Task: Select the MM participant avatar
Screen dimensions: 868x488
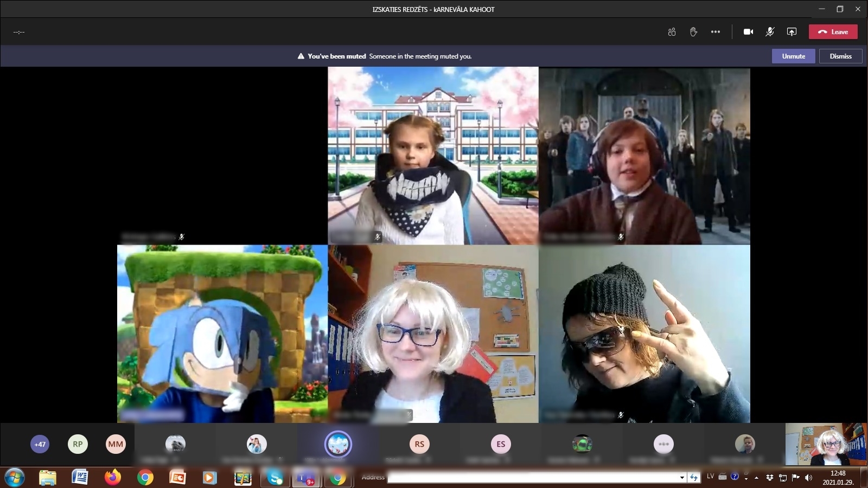Action: [116, 444]
